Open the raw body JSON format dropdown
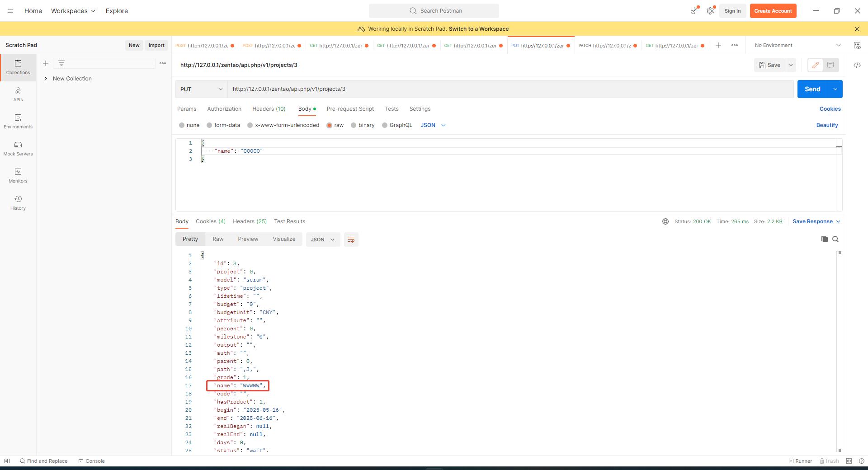Screen dimensions: 868x470 point(433,125)
